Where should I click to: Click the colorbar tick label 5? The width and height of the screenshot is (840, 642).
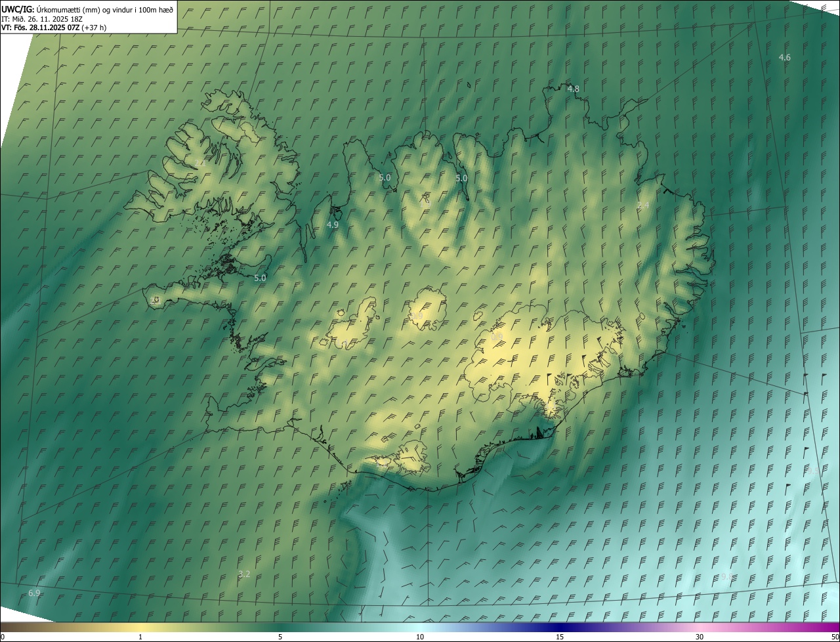coord(280,637)
